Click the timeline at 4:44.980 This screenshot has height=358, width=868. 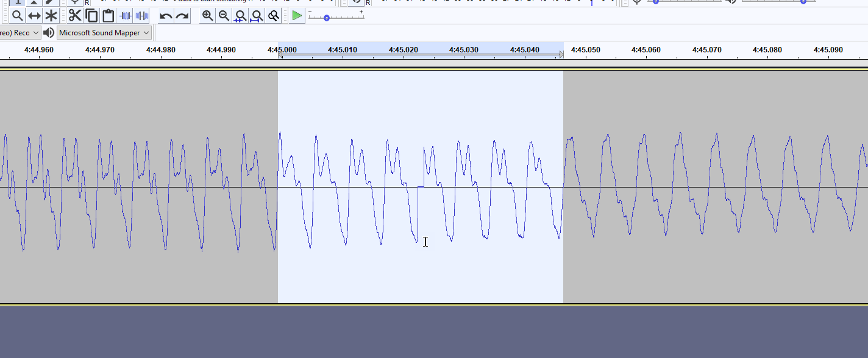pyautogui.click(x=161, y=50)
